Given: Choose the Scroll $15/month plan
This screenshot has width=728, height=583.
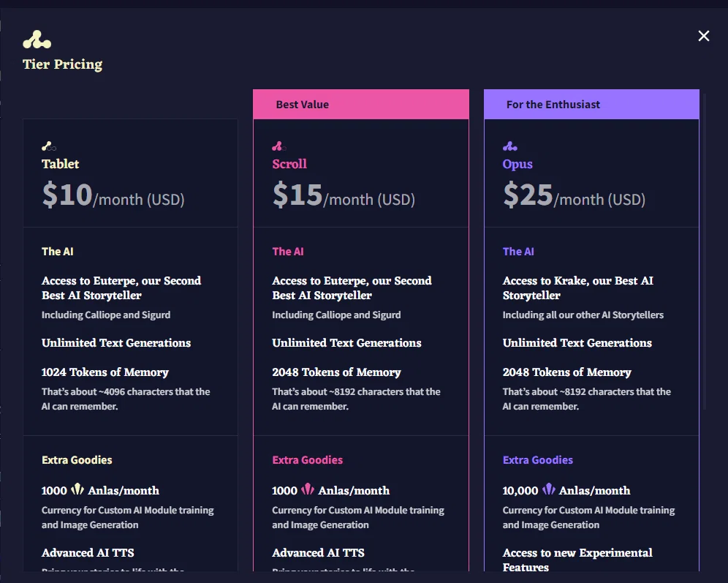Looking at the screenshot, I should pos(344,195).
